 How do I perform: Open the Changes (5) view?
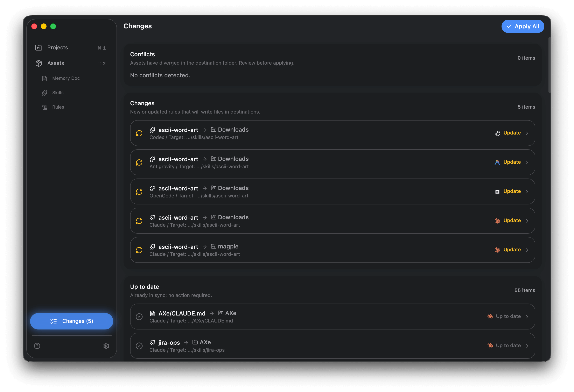click(x=71, y=321)
